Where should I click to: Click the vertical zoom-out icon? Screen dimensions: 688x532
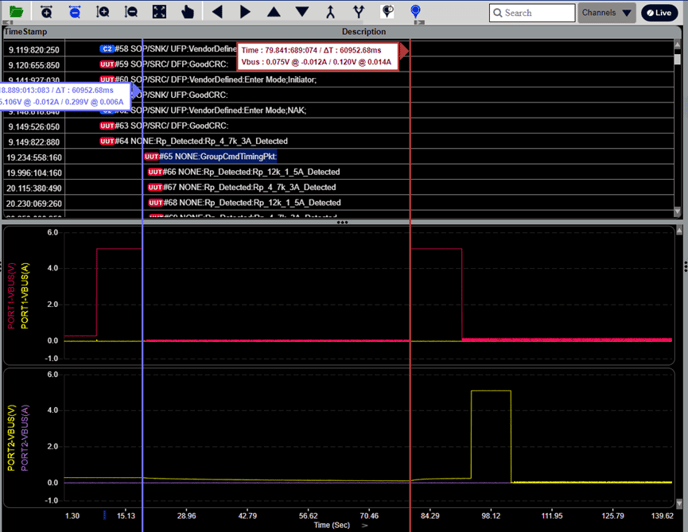pos(131,12)
